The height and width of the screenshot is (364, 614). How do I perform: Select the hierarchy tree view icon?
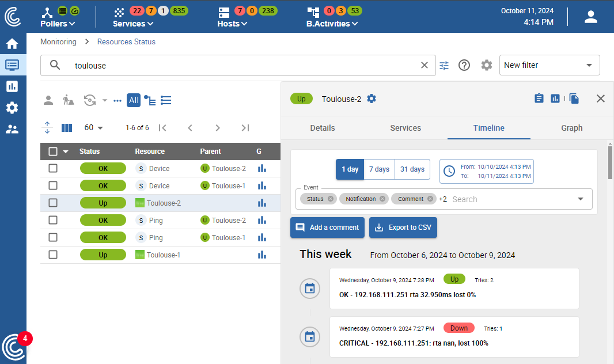(x=150, y=100)
